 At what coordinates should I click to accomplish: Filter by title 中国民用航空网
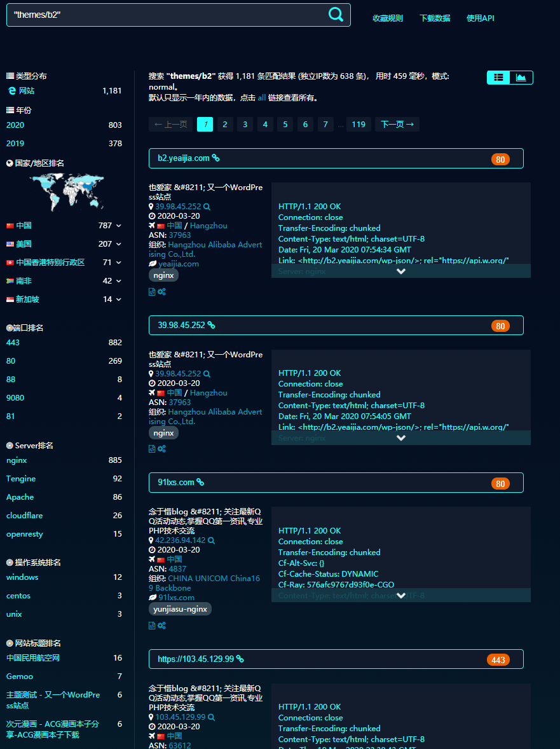(x=33, y=658)
